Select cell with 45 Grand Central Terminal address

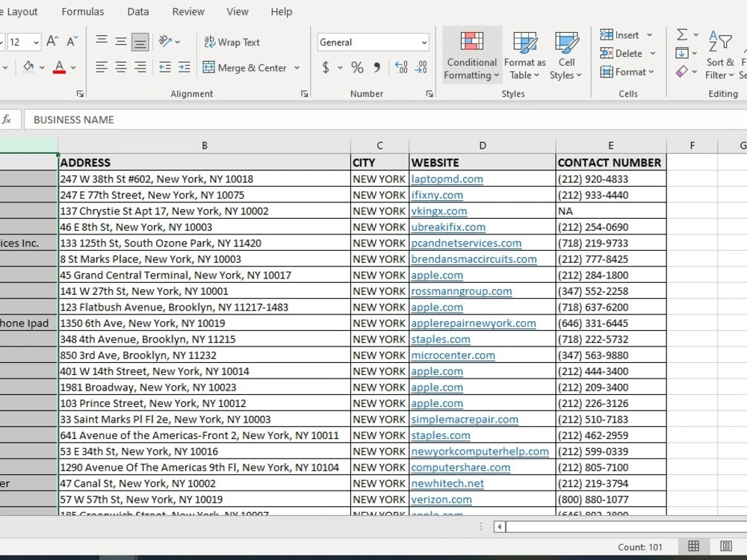click(205, 276)
